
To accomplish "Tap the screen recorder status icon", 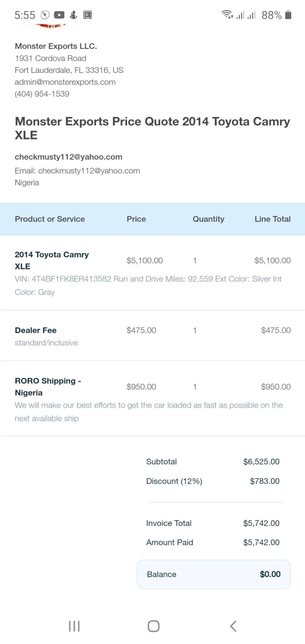I will (87, 15).
